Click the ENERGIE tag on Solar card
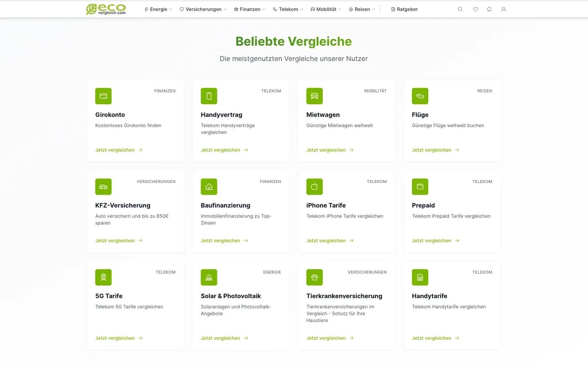The width and height of the screenshot is (588, 368). (x=272, y=272)
